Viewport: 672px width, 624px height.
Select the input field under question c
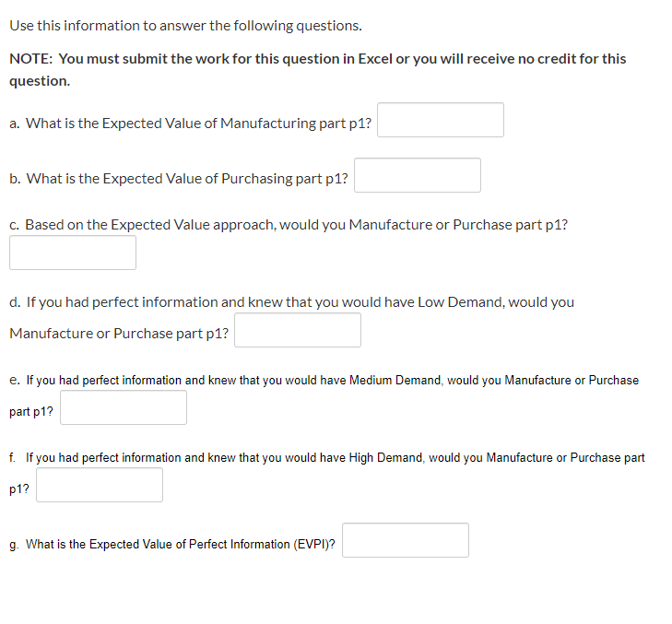pyautogui.click(x=73, y=253)
